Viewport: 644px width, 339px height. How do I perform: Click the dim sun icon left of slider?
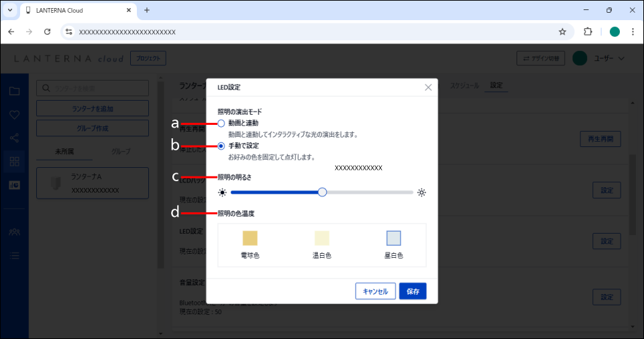pyautogui.click(x=223, y=193)
